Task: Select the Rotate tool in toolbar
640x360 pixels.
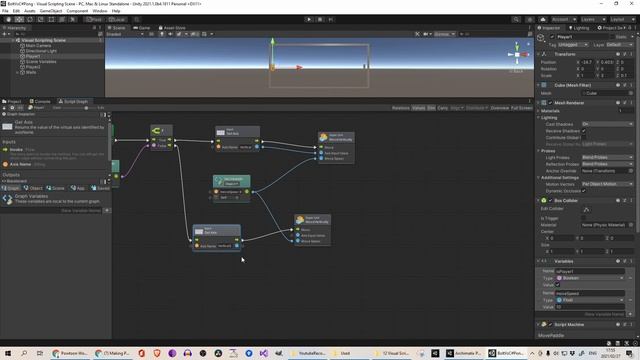Action: tap(30, 19)
